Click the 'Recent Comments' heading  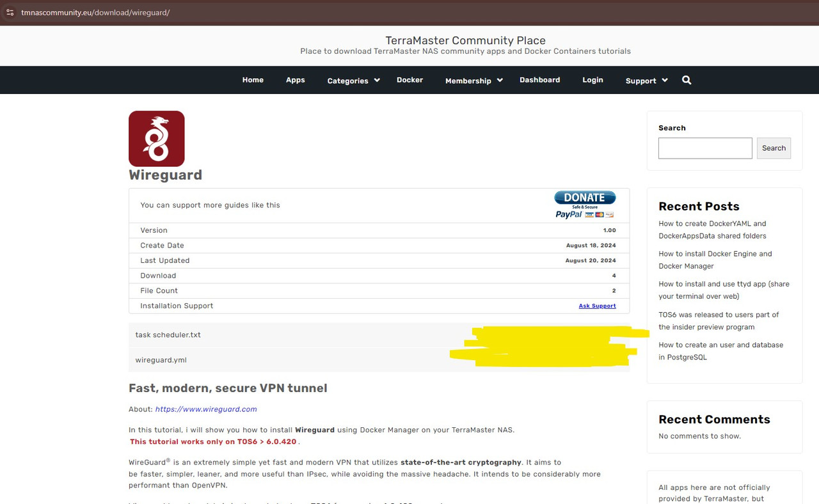[x=714, y=419]
